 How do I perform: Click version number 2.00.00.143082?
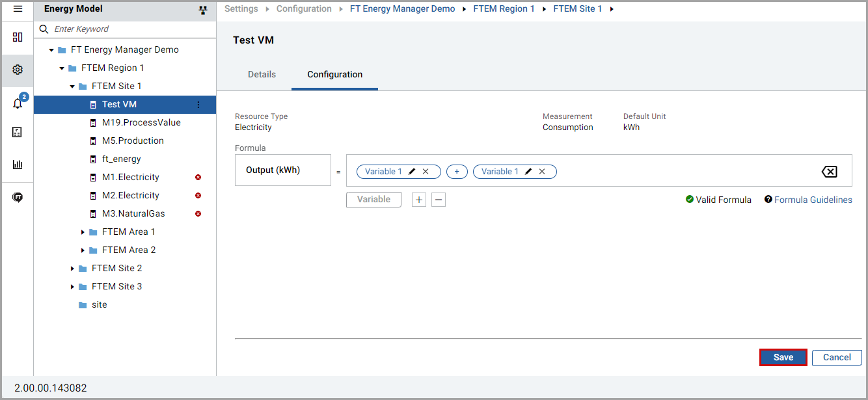[x=50, y=388]
